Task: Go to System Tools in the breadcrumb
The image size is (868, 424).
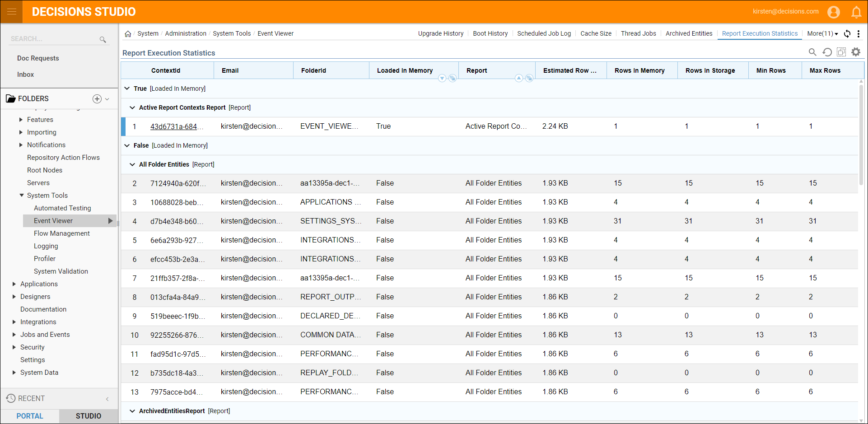Action: tap(232, 34)
